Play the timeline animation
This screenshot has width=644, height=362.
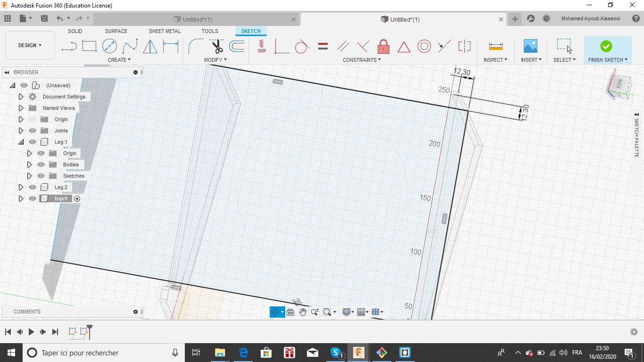click(x=31, y=332)
